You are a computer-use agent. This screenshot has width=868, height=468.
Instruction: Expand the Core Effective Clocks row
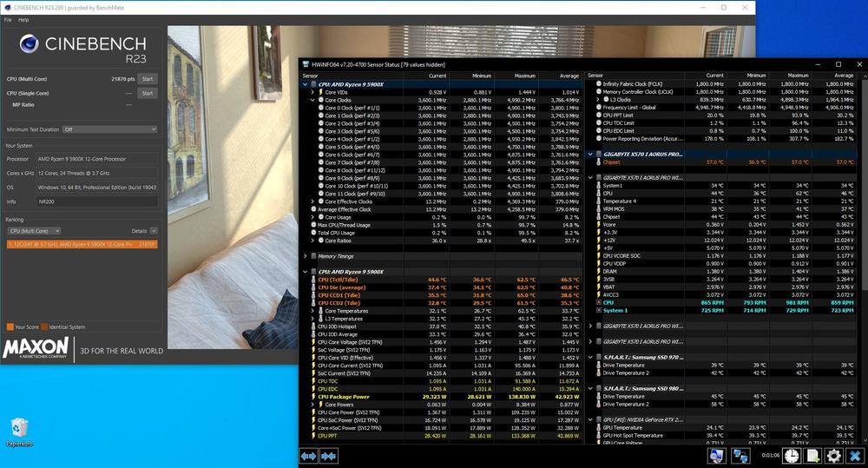pyautogui.click(x=312, y=201)
